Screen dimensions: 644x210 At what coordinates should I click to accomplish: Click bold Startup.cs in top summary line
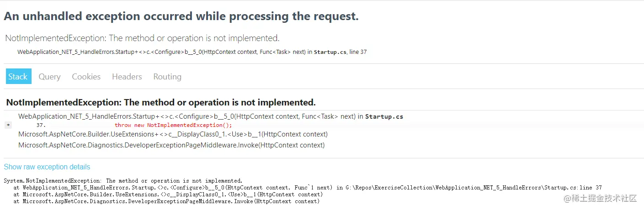click(330, 52)
